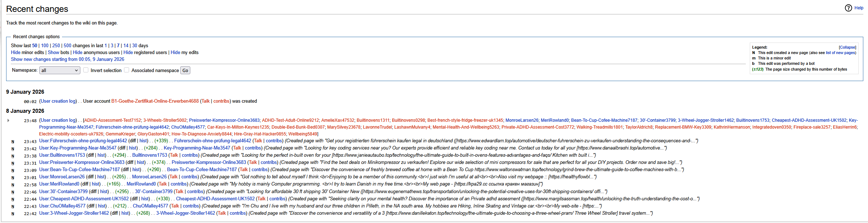This screenshot has width=868, height=223.
Task: Open User:Preiswerter-Kompressor-Online3683 page
Action: [x=82, y=162]
